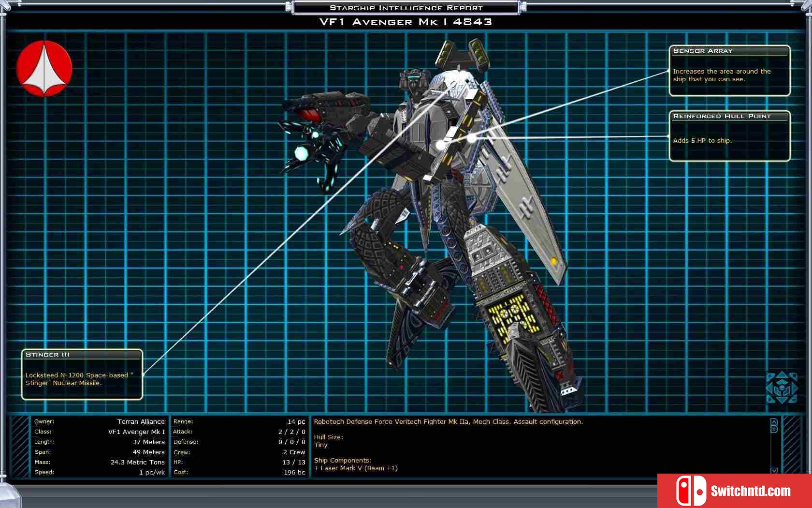Click the ship name VF1 Avenger Mk I 4843
This screenshot has height=508, width=812.
click(406, 22)
